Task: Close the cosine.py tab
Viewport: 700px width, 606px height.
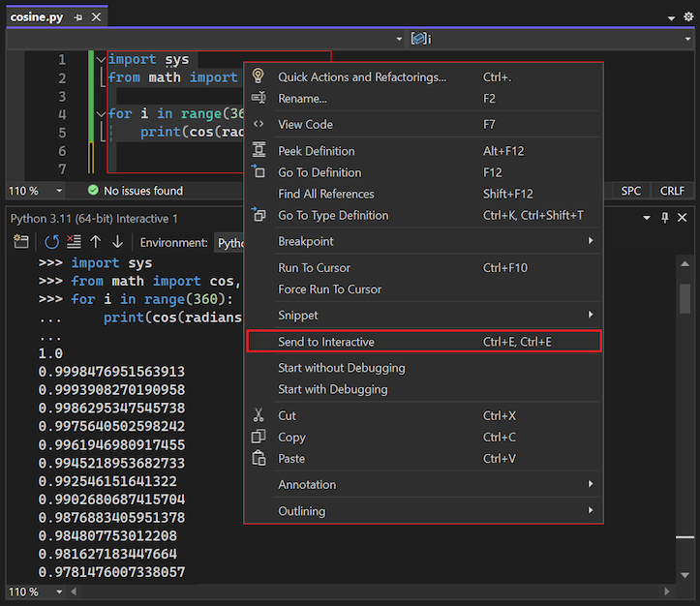Action: pyautogui.click(x=96, y=17)
